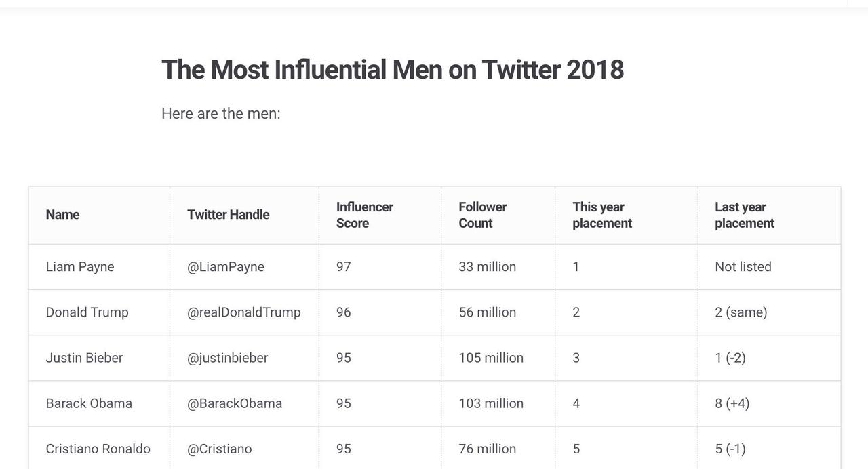
Task: Select the @Cristiano handle
Action: point(219,449)
